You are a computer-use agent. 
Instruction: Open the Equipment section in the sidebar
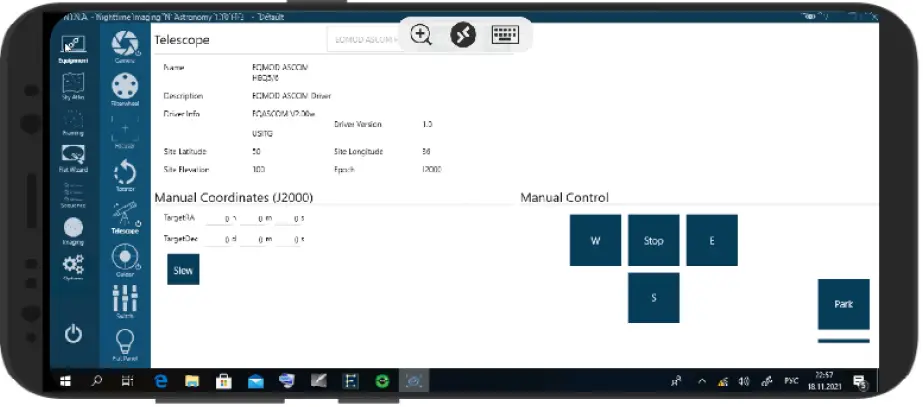(74, 48)
